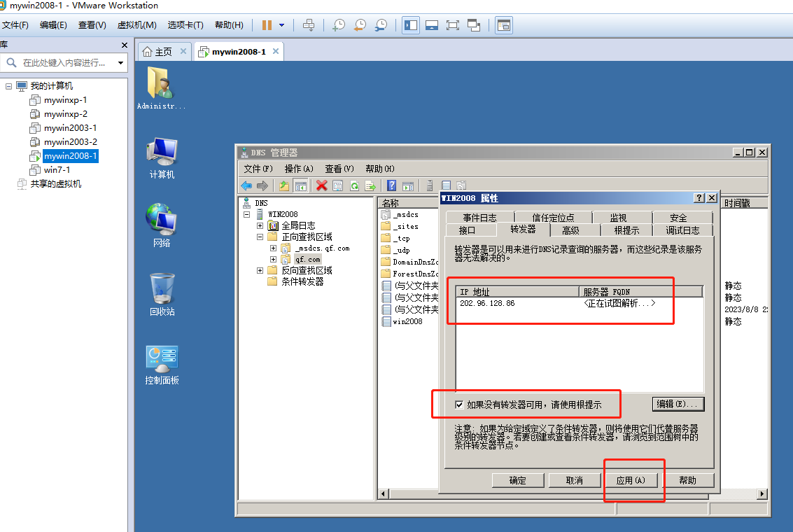Click the 取消 button

(x=575, y=480)
